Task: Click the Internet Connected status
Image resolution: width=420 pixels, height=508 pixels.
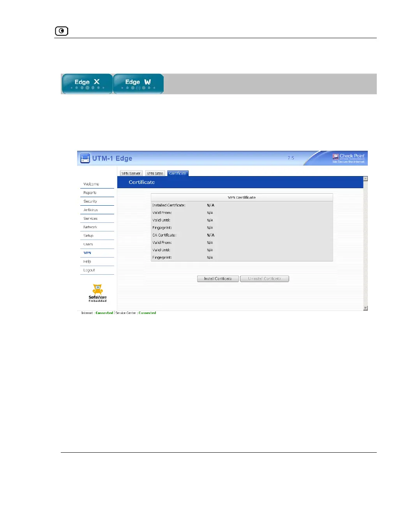Action: (97, 313)
